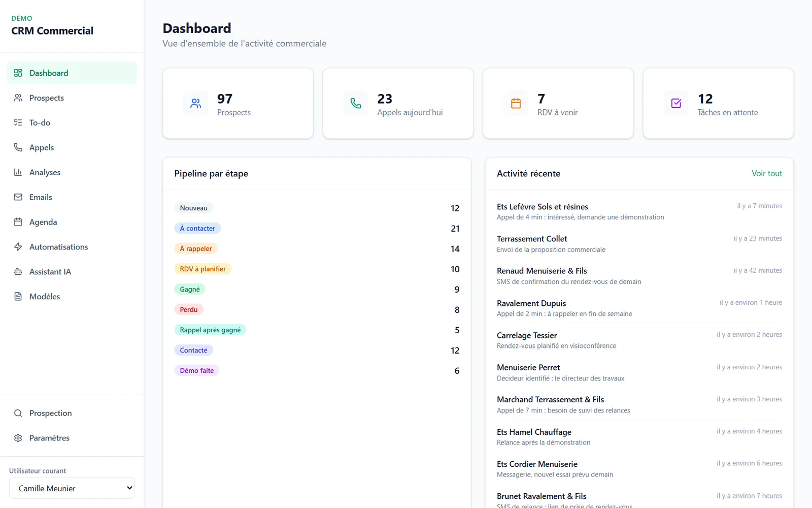Go to the To-do section label

click(x=40, y=123)
